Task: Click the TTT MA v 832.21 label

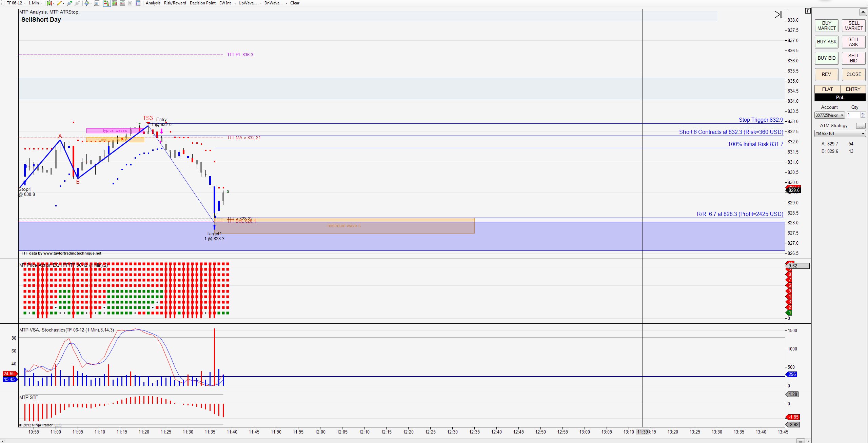Action: click(x=244, y=138)
